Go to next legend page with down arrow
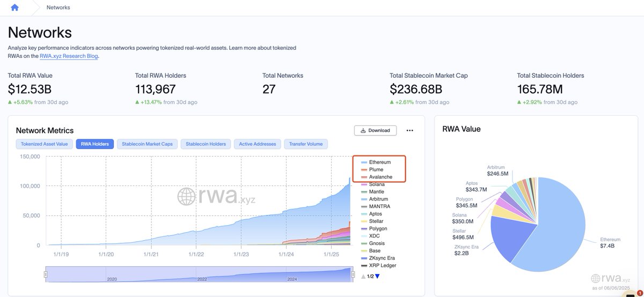Image resolution: width=644 pixels, height=297 pixels. tap(377, 277)
